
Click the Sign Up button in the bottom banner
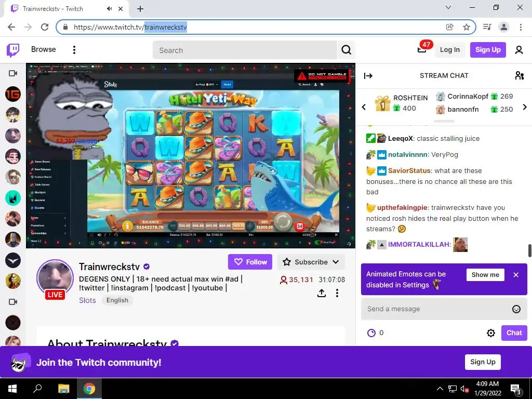tap(483, 362)
